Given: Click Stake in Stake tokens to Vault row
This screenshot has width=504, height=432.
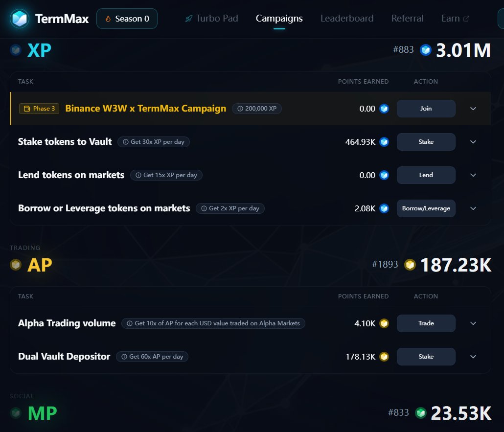Looking at the screenshot, I should click(x=426, y=142).
